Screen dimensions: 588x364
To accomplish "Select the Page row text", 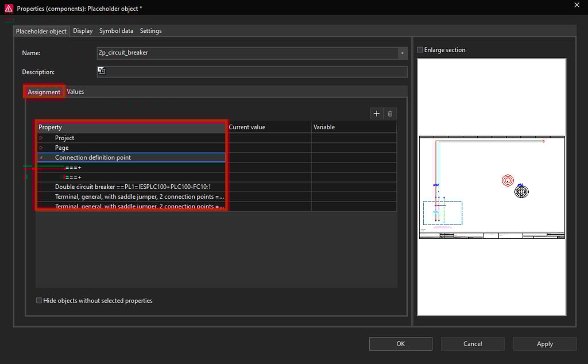I will point(61,148).
